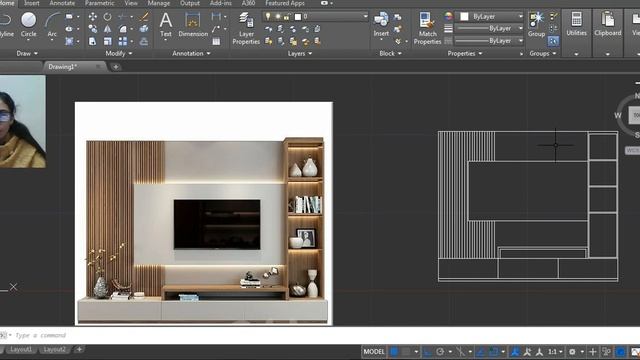Open the Dimension annotation tool
The width and height of the screenshot is (640, 360).
[x=193, y=25]
